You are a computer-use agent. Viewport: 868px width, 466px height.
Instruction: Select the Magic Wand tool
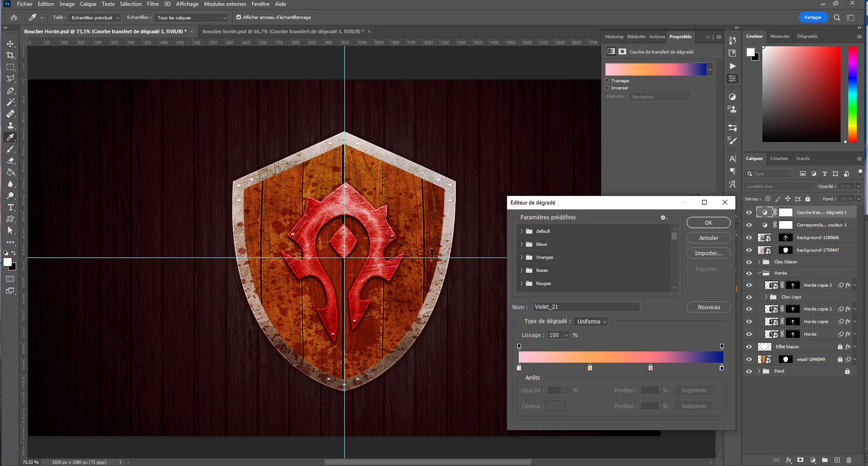click(x=10, y=102)
